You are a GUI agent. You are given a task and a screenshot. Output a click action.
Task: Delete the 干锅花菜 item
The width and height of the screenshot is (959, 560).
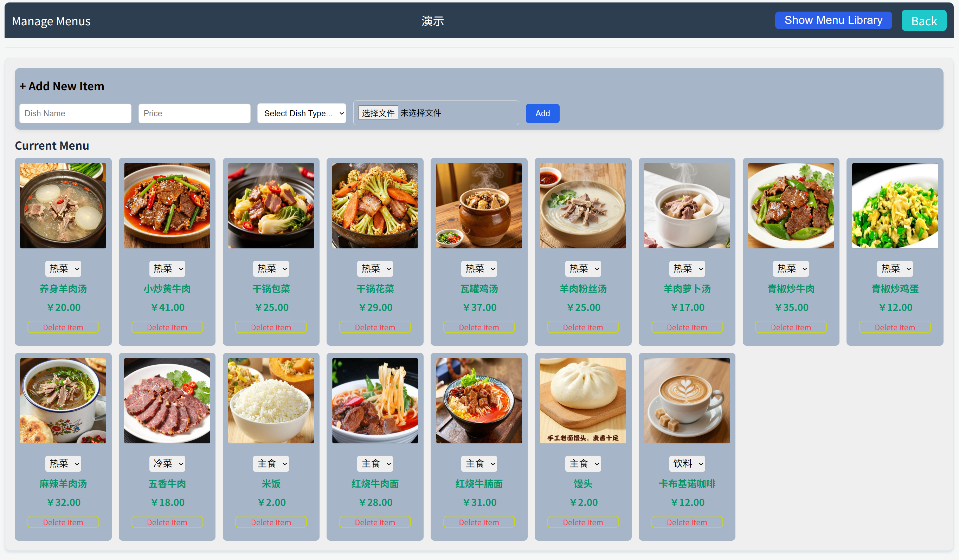pyautogui.click(x=375, y=327)
